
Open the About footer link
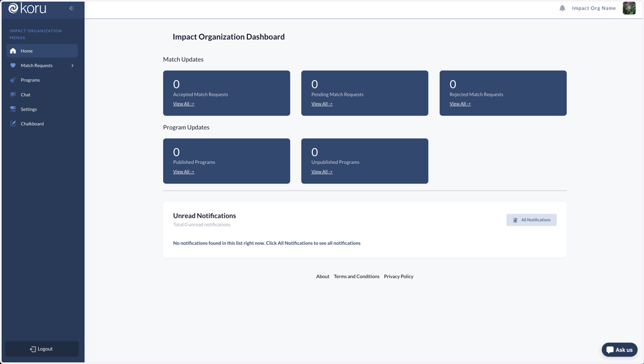click(x=323, y=276)
